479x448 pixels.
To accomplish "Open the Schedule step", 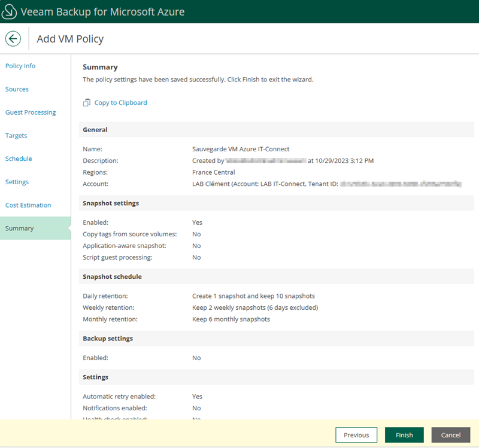I will (x=19, y=159).
